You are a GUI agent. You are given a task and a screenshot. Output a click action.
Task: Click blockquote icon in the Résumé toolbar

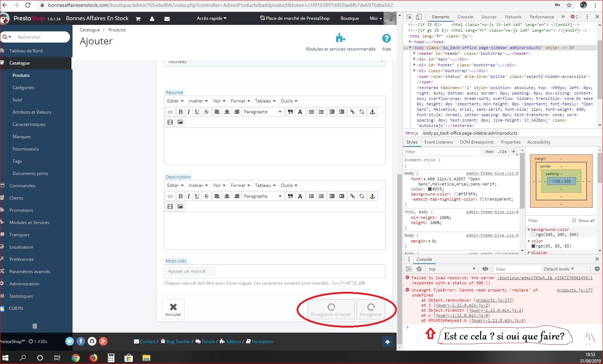tap(290, 112)
